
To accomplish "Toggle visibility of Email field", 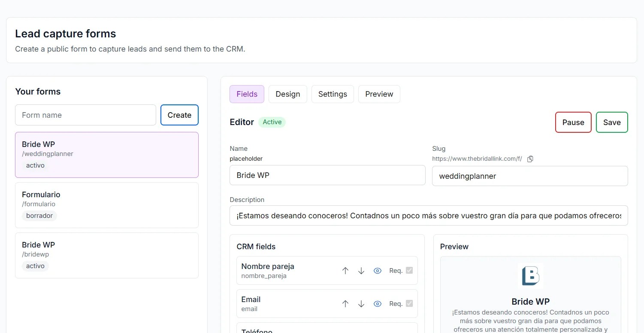I will (x=378, y=304).
